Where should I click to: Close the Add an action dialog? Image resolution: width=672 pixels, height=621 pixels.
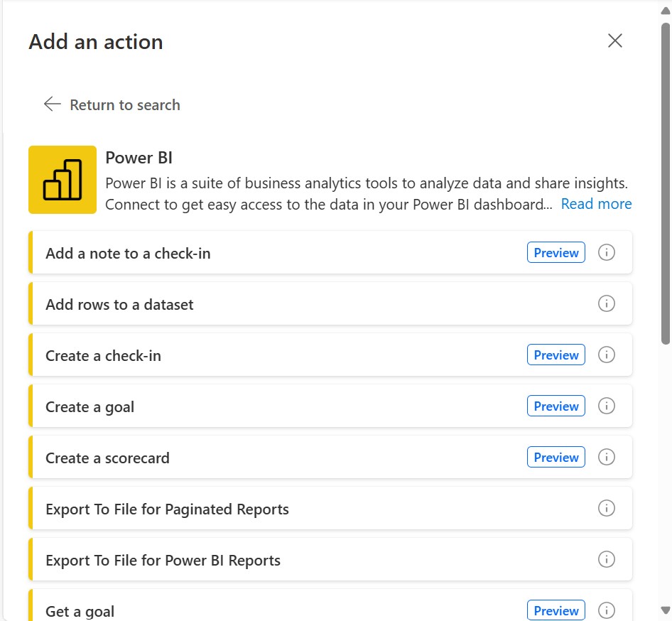point(614,40)
